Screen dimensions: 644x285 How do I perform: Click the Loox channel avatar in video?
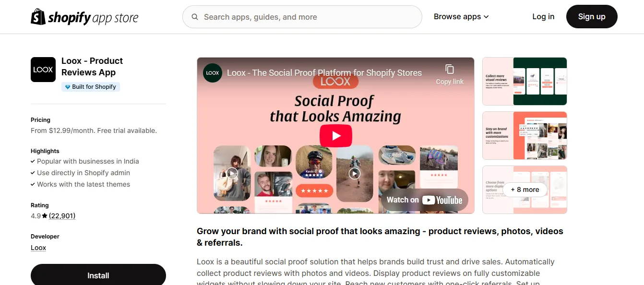coord(213,73)
